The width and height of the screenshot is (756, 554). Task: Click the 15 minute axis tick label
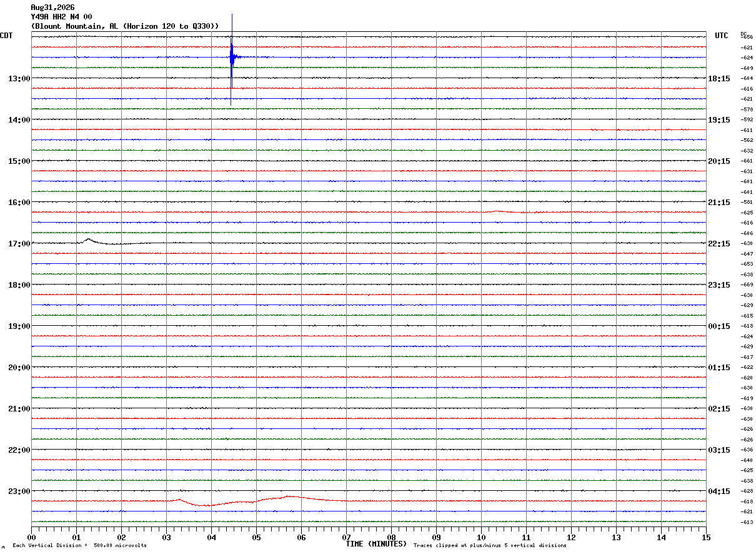click(706, 538)
